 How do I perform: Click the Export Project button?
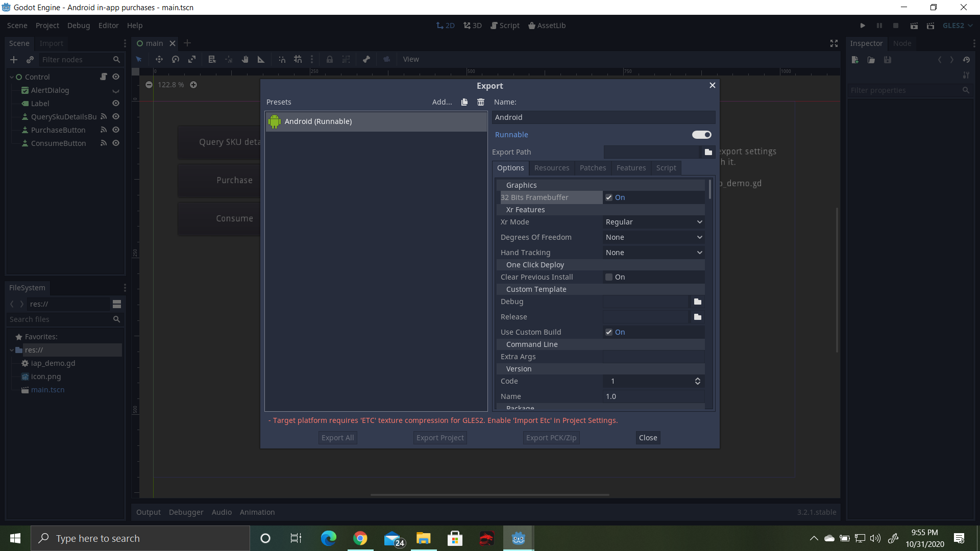point(440,438)
